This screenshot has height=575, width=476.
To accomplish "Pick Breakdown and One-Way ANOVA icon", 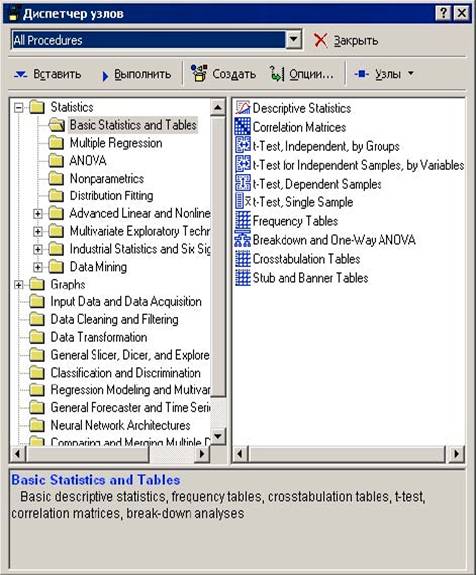I will (242, 240).
